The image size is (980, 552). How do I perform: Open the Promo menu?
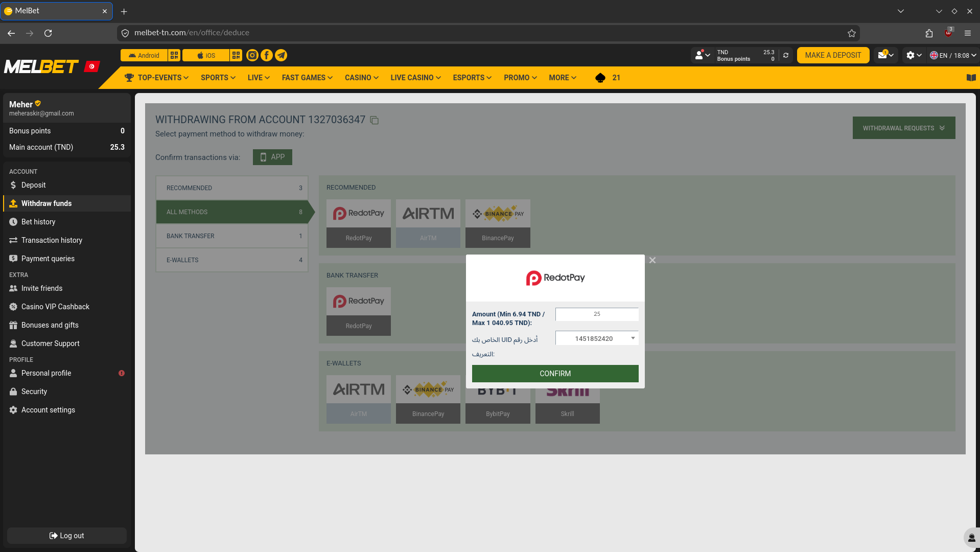tap(520, 78)
